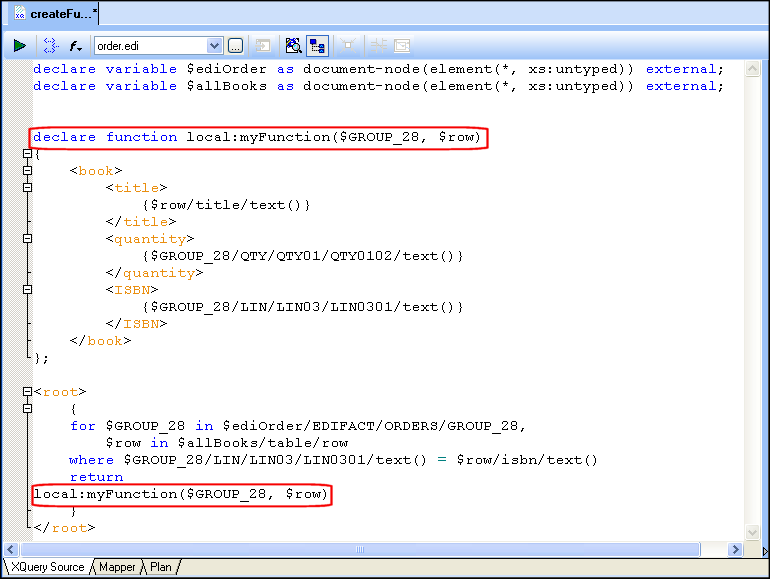Click on 'declare function local:myFunction' line
The image size is (770, 579).
257,137
